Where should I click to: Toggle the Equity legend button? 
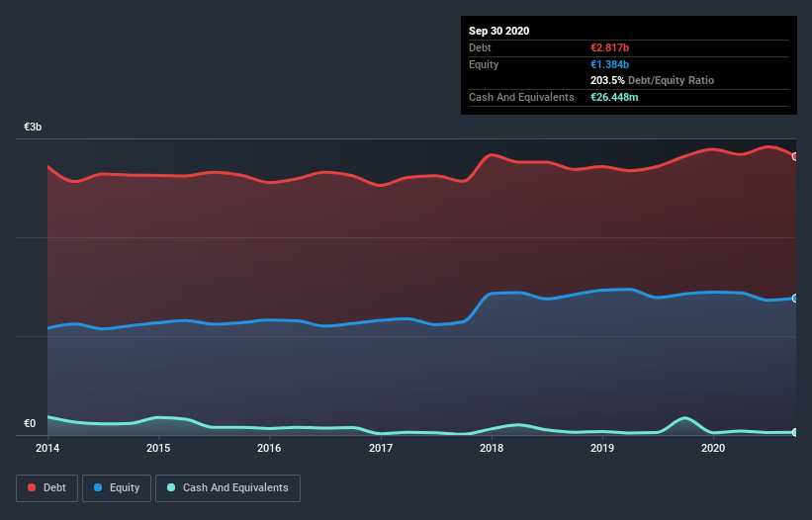[x=117, y=488]
